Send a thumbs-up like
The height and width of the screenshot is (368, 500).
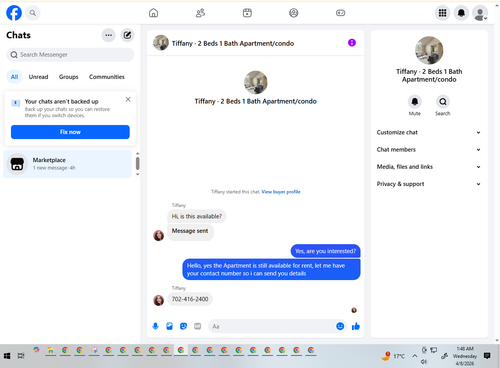(356, 326)
